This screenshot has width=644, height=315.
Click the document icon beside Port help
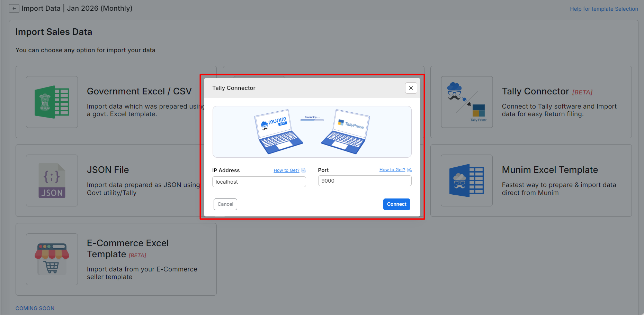coord(410,170)
